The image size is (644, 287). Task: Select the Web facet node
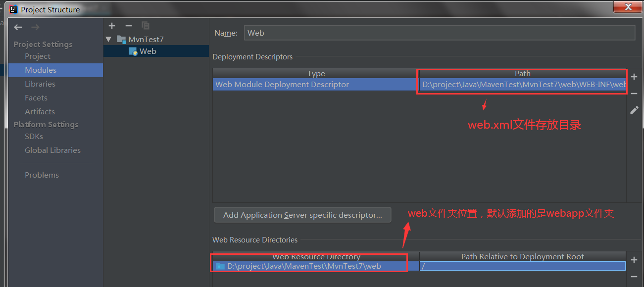143,51
